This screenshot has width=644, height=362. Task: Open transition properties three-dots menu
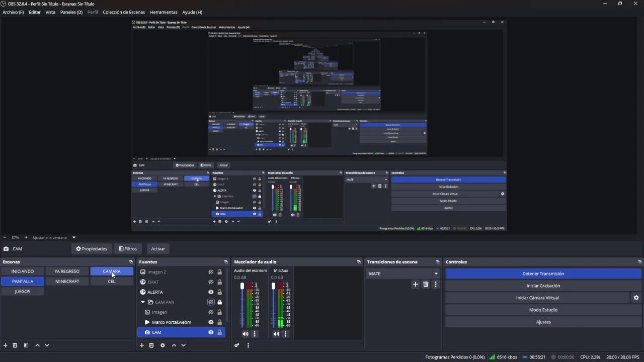[436, 285]
